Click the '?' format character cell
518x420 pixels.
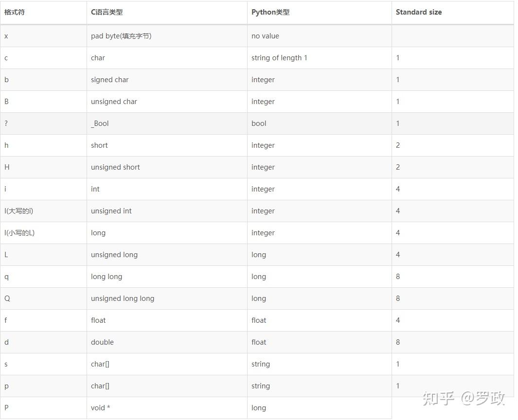click(6, 123)
